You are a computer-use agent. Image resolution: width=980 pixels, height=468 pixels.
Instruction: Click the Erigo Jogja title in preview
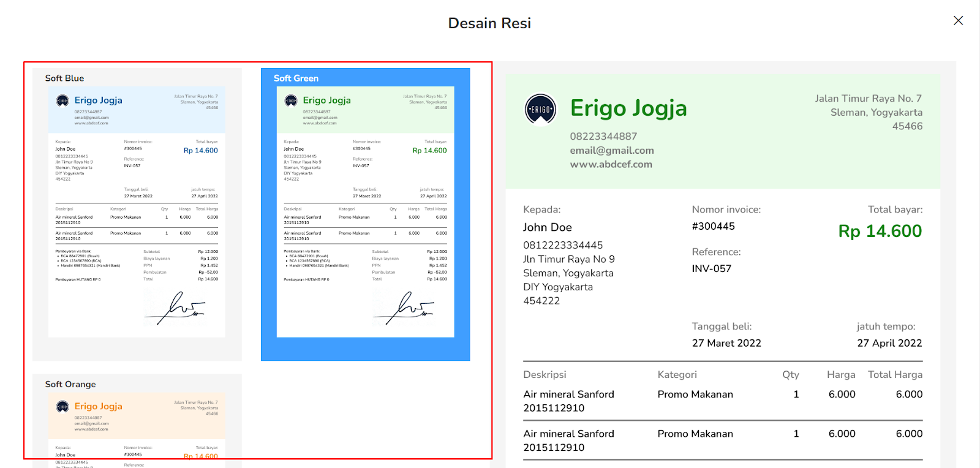pyautogui.click(x=628, y=108)
